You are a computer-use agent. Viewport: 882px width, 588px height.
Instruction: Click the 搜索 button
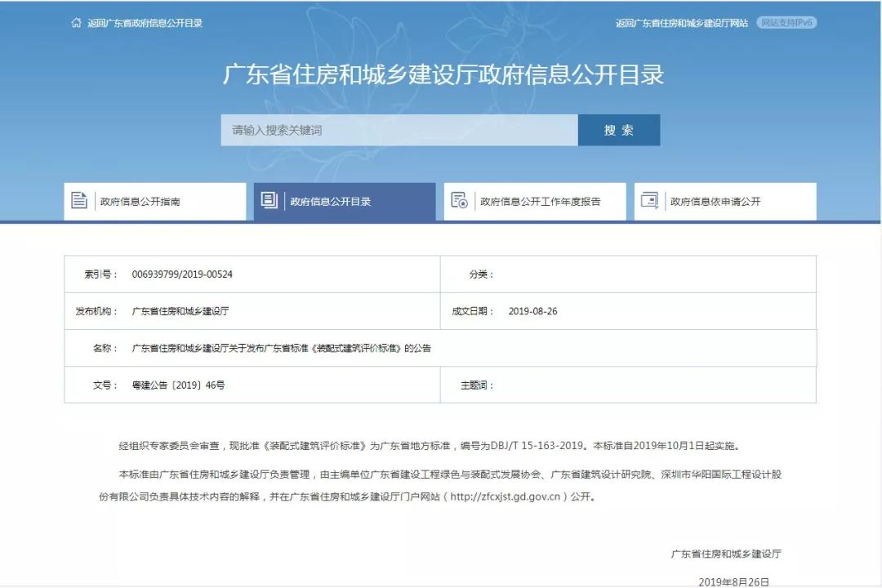click(x=619, y=130)
